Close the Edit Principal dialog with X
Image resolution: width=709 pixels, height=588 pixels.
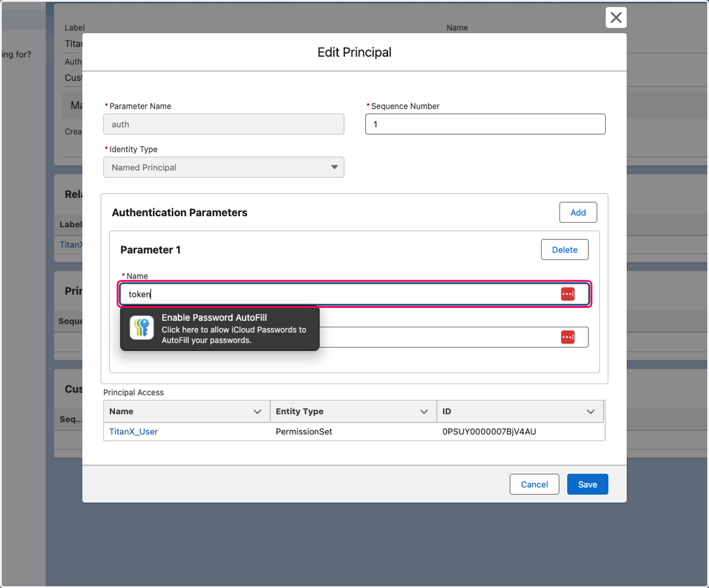point(616,18)
